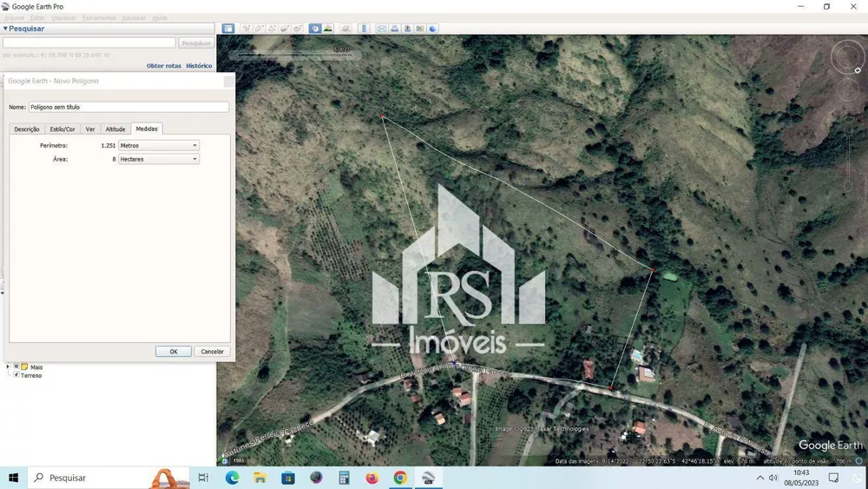Open the Ajuda menu

point(160,17)
